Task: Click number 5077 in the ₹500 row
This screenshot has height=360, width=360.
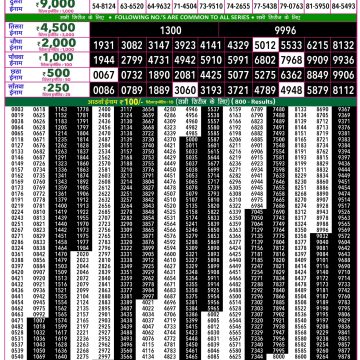Action: [x=238, y=75]
